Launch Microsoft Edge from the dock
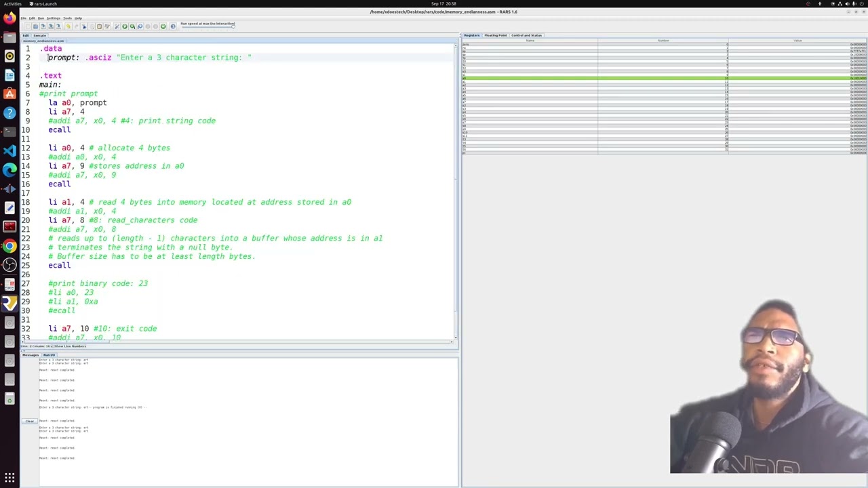This screenshot has width=868, height=488. click(9, 169)
